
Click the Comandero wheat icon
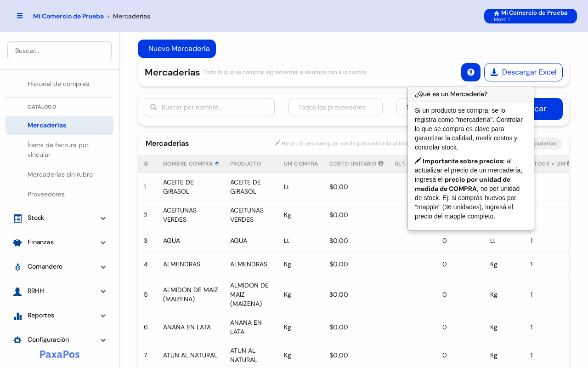click(x=17, y=267)
